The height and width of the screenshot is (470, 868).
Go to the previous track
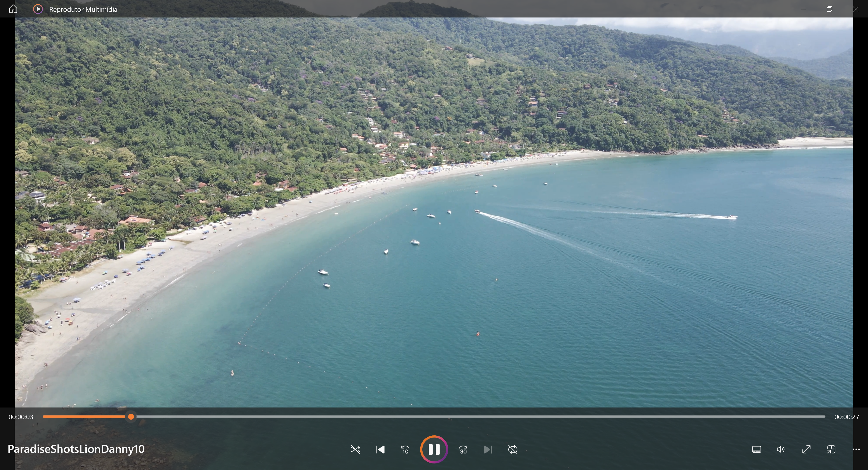pos(380,449)
